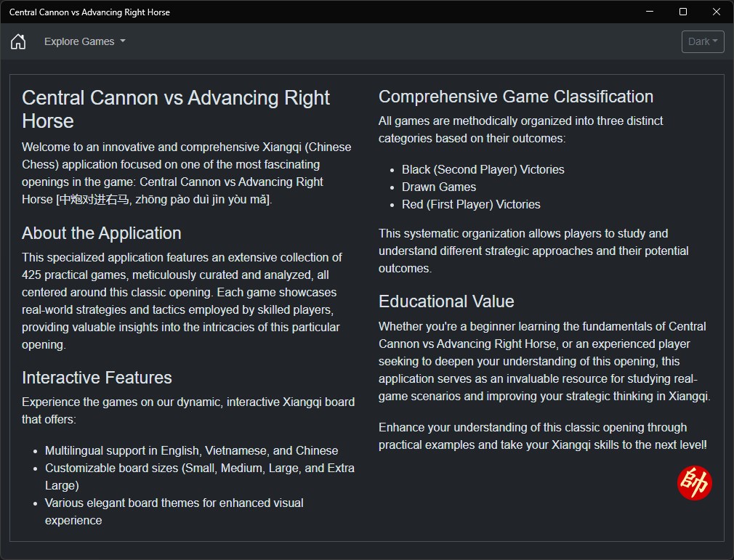734x560 pixels.
Task: Click the Chinese opening name 中炮对进右马
Action: coord(94,200)
